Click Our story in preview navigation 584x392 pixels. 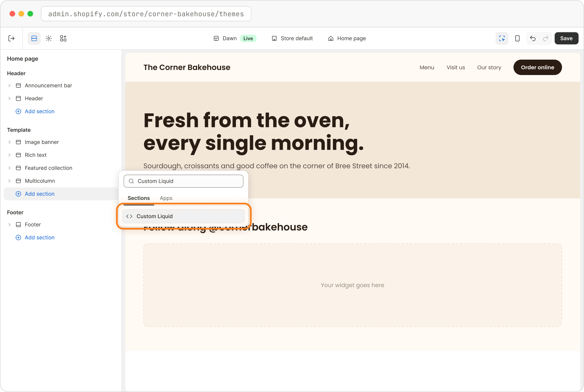coord(489,67)
